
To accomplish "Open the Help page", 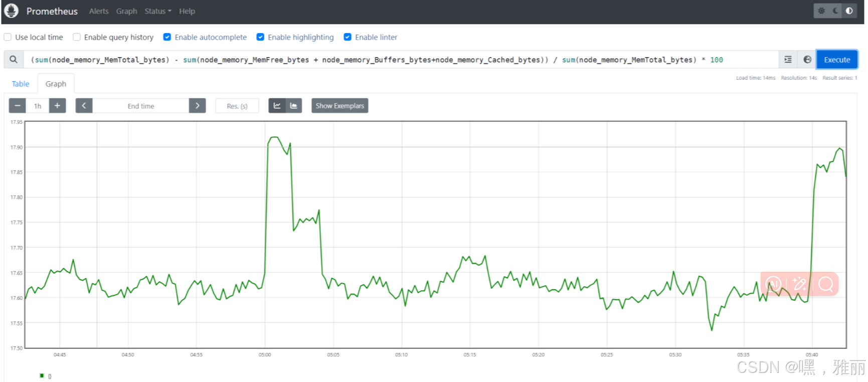I will coord(187,11).
